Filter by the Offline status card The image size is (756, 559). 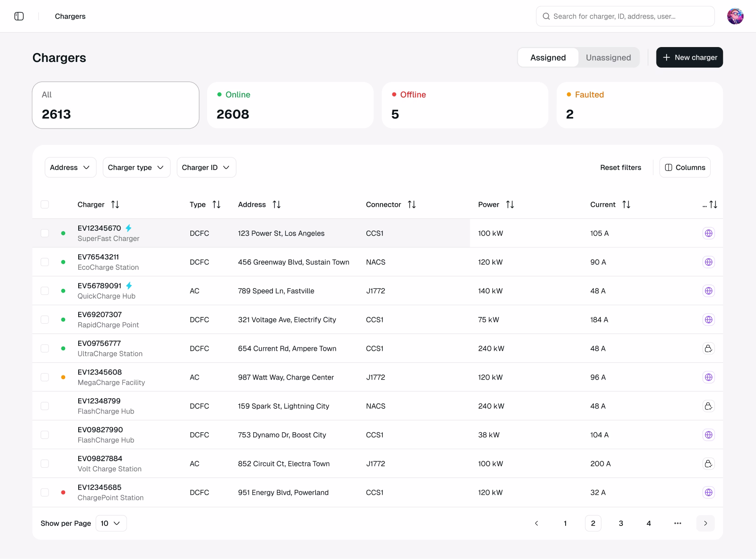[465, 105]
